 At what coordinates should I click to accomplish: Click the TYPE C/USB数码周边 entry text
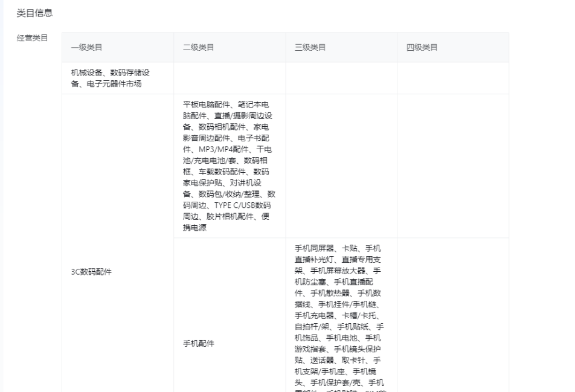coord(242,205)
